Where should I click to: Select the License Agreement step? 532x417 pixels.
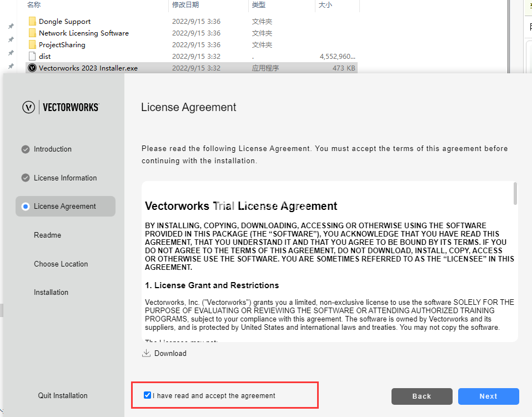(66, 207)
